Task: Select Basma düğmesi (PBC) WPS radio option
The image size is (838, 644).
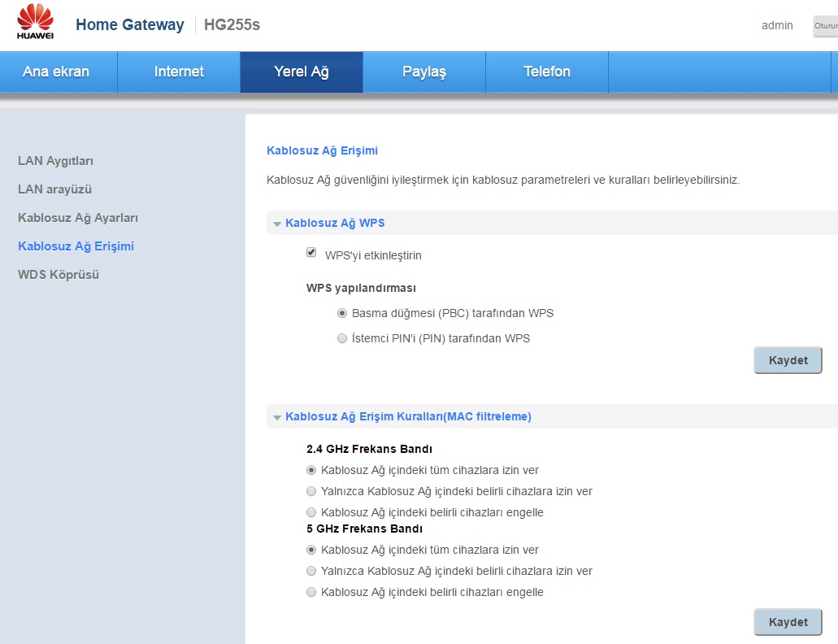Action: (342, 313)
